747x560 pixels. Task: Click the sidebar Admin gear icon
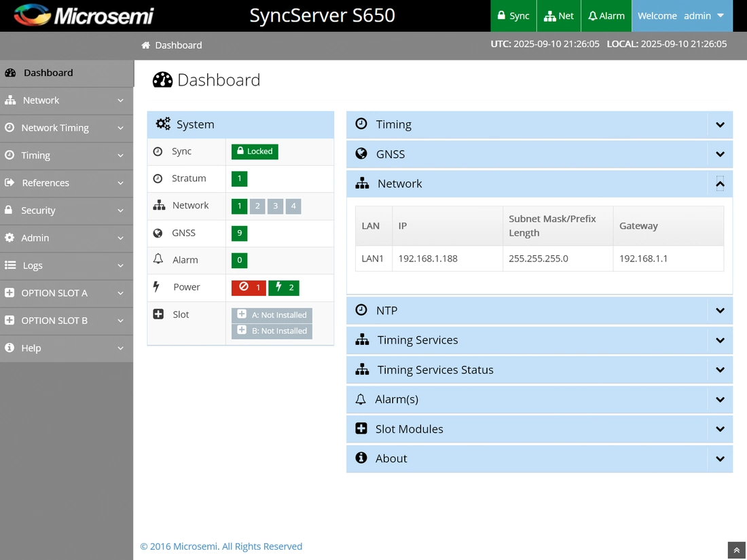10,238
